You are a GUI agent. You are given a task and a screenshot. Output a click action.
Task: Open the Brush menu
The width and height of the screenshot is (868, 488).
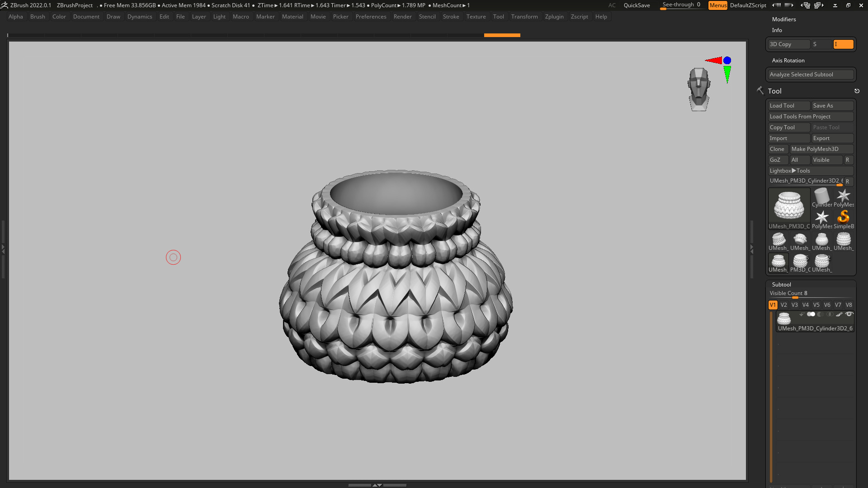click(x=38, y=17)
